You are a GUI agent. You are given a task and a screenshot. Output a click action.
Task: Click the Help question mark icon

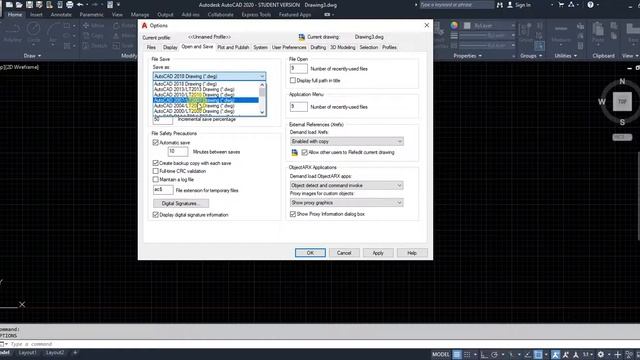(590, 5)
